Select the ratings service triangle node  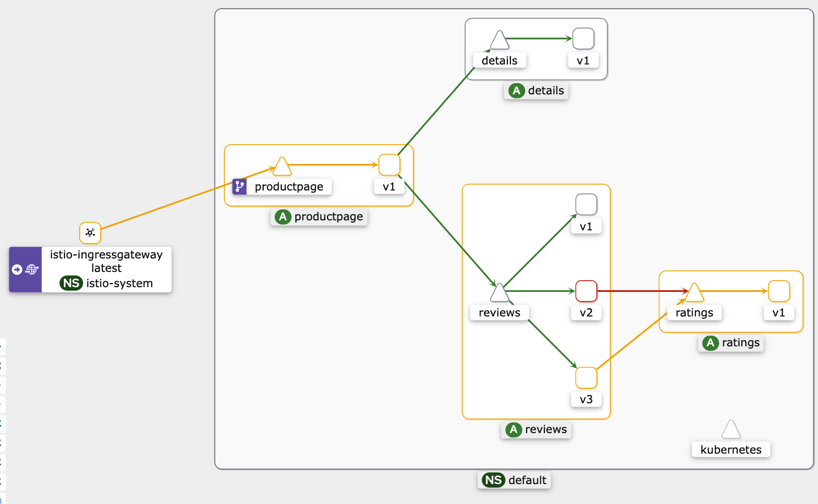pyautogui.click(x=694, y=292)
